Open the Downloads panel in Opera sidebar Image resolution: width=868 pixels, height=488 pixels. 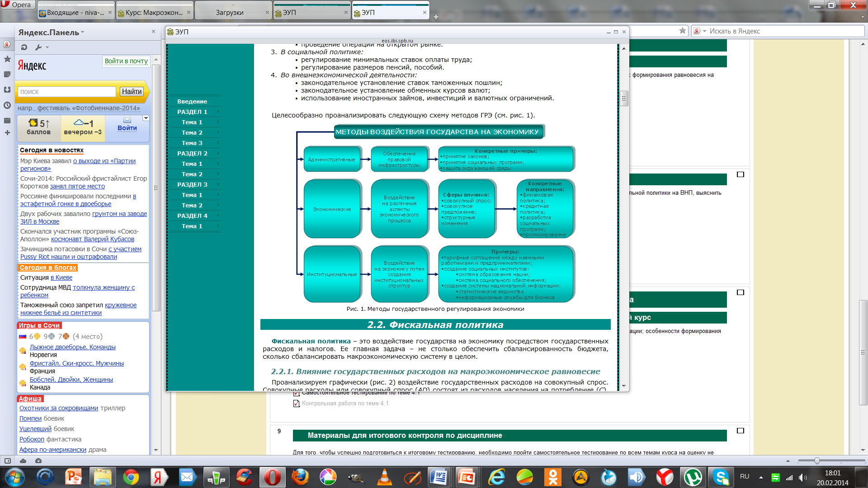7,89
